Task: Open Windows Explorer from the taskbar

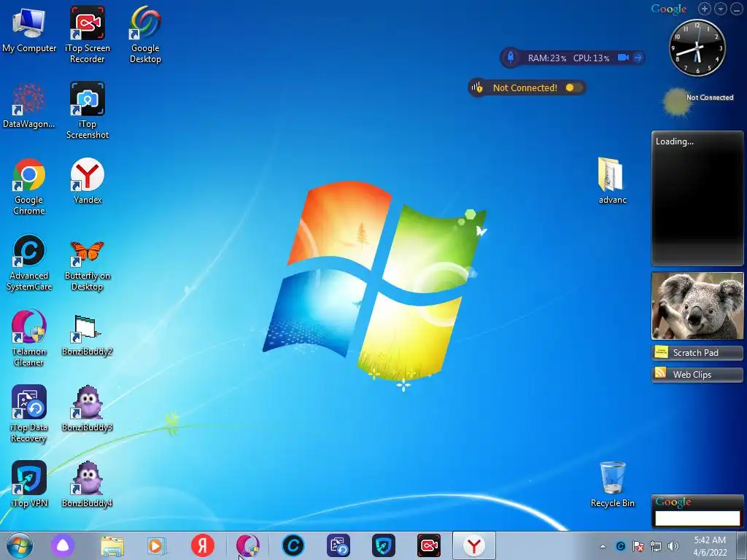Action: point(112,545)
